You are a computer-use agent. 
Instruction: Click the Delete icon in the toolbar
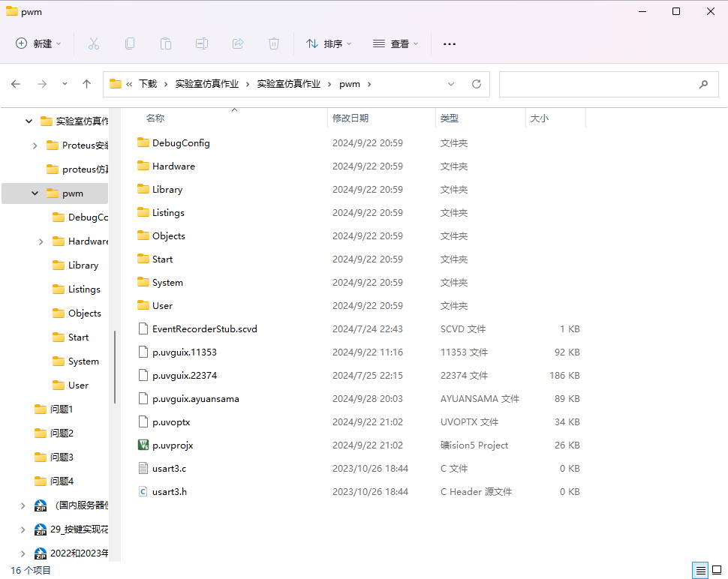point(273,43)
